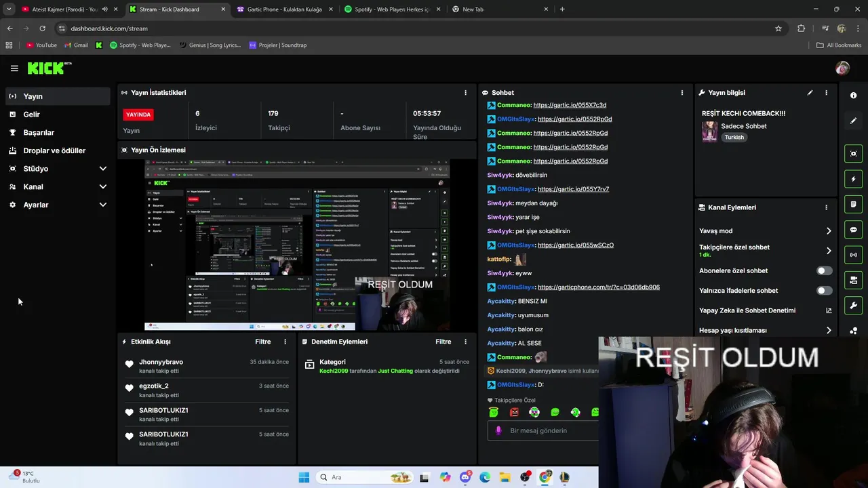This screenshot has width=868, height=488.
Task: Open the Denetim Eylemleri three-dot menu
Action: coord(465,342)
